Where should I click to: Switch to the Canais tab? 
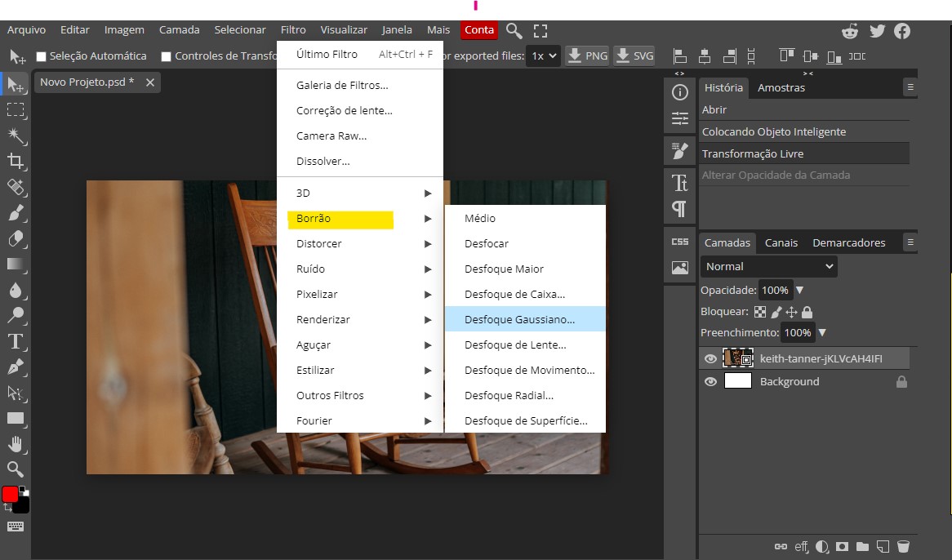[x=781, y=242]
